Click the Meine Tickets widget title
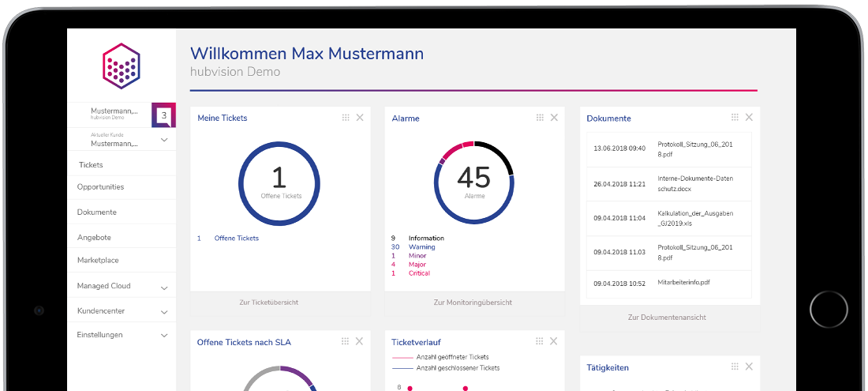The width and height of the screenshot is (868, 391). 223,118
